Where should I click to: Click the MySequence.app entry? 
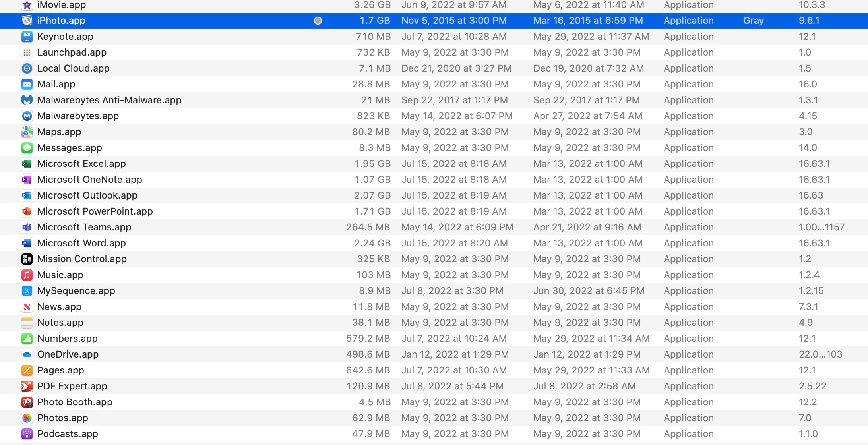click(76, 291)
